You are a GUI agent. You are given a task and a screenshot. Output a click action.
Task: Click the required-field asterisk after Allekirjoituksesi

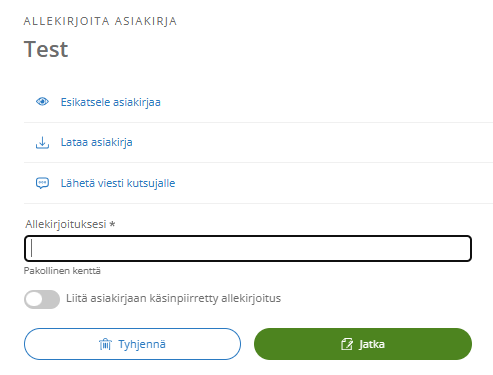tap(112, 224)
